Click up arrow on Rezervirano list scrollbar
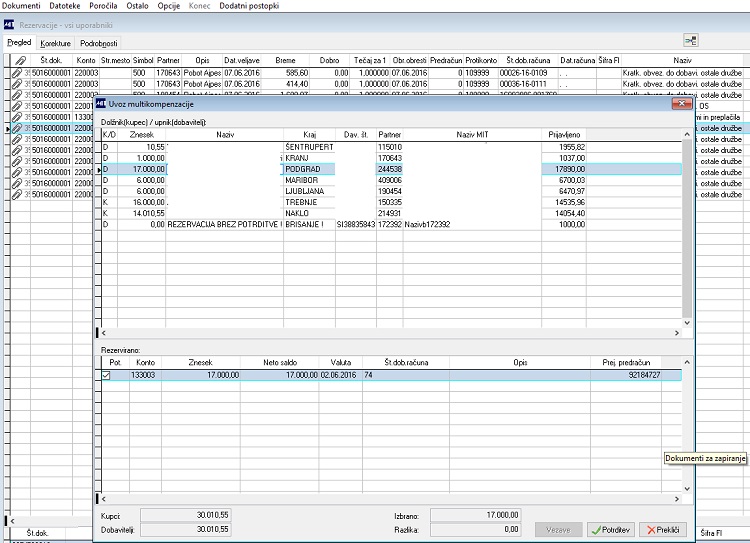The image size is (750, 543). (687, 362)
